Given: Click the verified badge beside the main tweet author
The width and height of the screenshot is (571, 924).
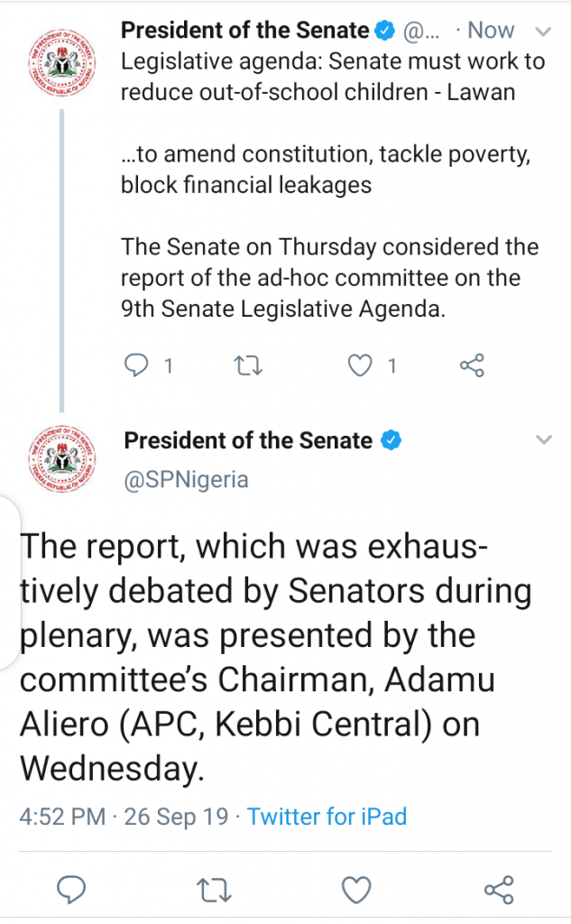Looking at the screenshot, I should [x=391, y=440].
